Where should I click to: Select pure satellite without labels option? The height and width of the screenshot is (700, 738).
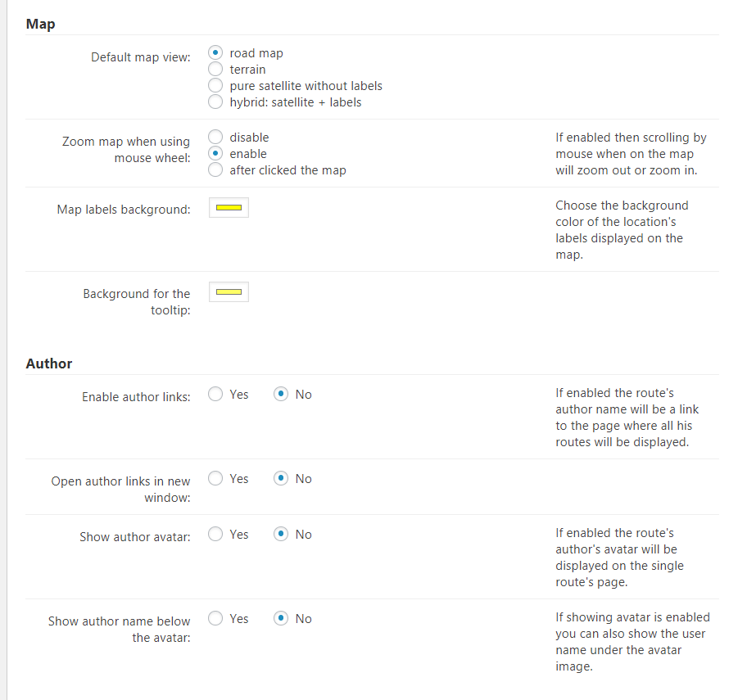215,86
